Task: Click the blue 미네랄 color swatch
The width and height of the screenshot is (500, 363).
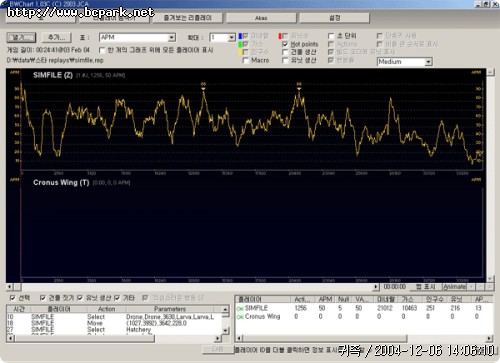Action: [x=240, y=36]
